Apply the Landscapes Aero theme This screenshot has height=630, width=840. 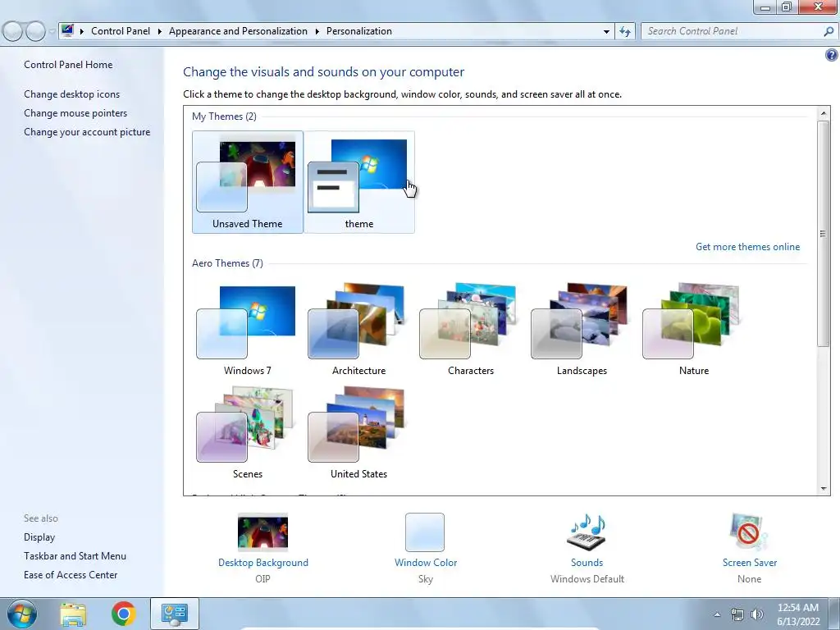(x=582, y=328)
